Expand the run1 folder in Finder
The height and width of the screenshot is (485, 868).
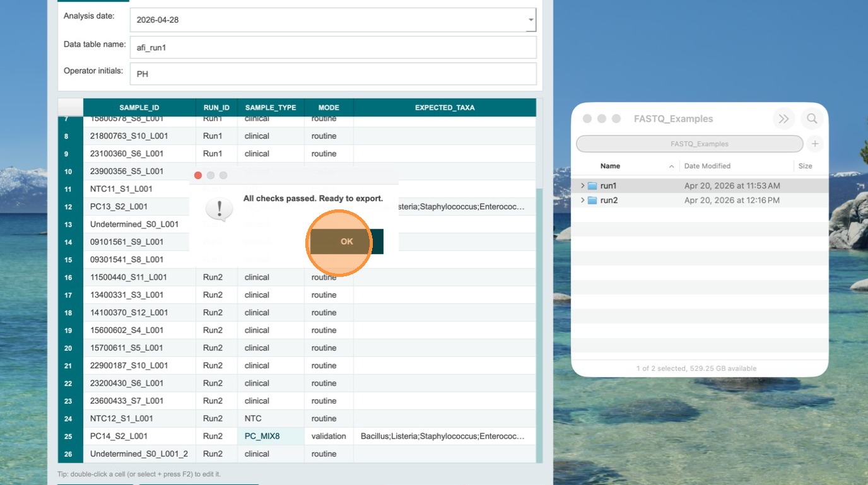click(582, 186)
